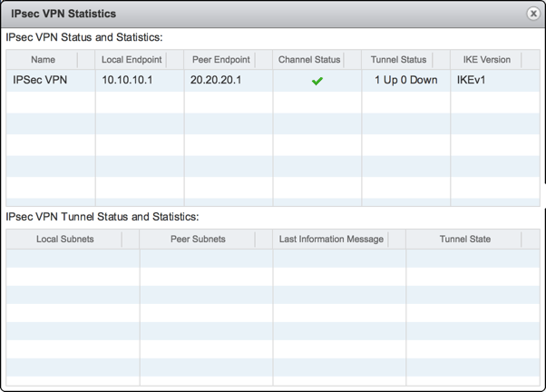Viewport: 546px width, 392px height.
Task: Click the Channel Status column header
Action: coord(309,60)
